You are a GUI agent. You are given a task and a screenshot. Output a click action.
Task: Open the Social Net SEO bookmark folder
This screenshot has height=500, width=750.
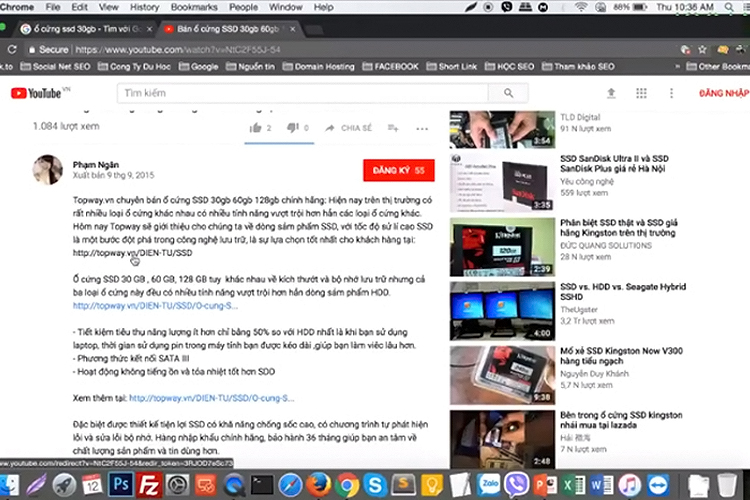click(x=55, y=67)
